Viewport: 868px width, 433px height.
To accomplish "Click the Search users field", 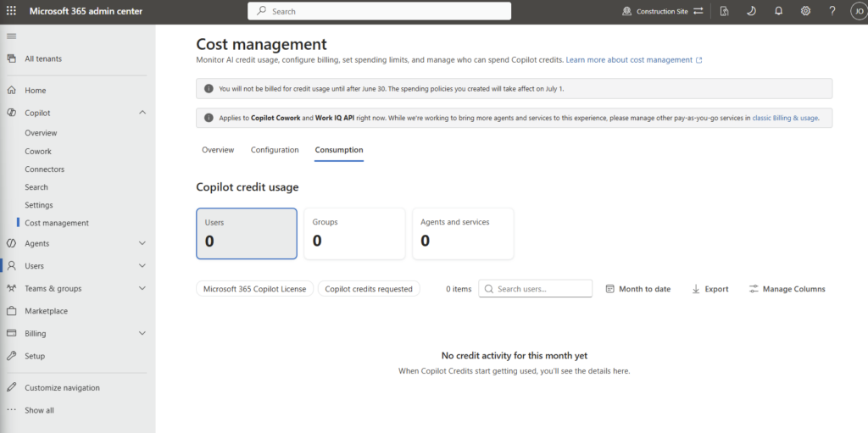I will tap(536, 289).
